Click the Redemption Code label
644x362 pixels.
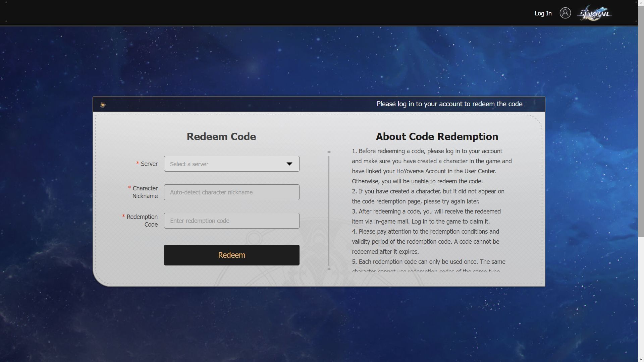pyautogui.click(x=142, y=221)
